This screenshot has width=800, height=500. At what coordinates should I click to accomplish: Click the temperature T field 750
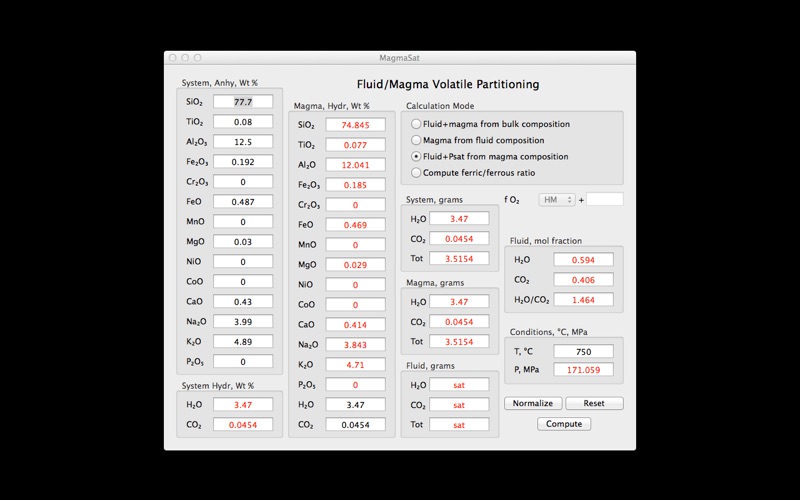(583, 352)
